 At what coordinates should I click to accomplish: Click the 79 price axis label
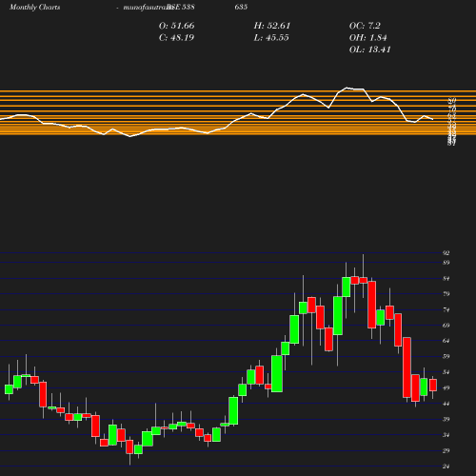coord(446,294)
